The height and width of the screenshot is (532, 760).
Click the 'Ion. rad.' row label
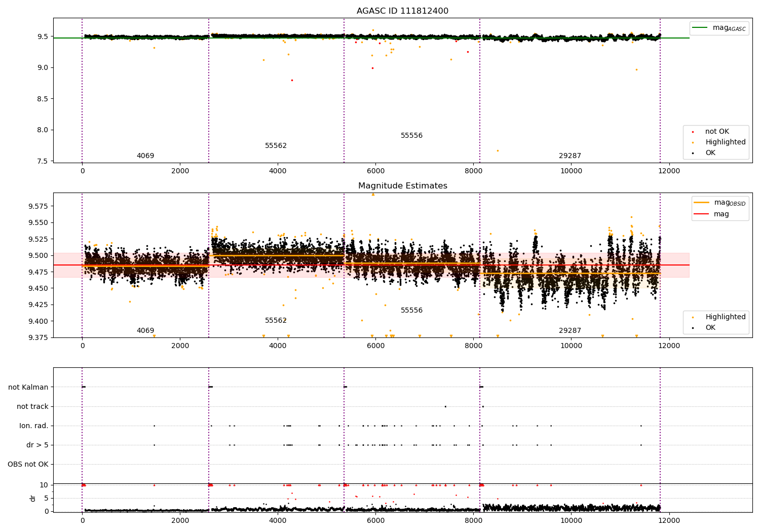(34, 426)
